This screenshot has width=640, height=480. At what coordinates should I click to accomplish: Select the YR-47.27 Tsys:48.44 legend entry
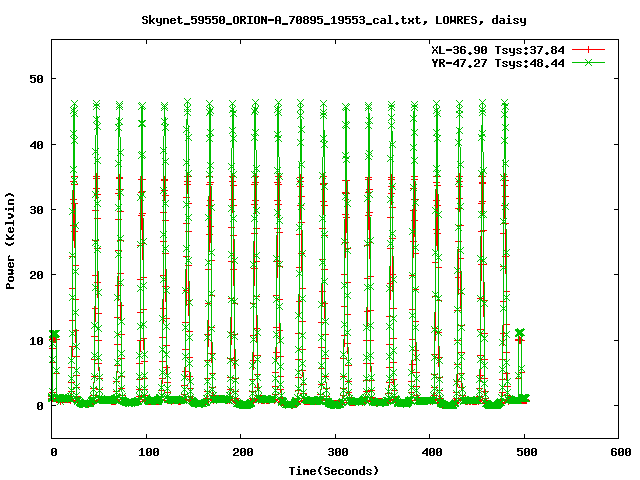click(498, 63)
